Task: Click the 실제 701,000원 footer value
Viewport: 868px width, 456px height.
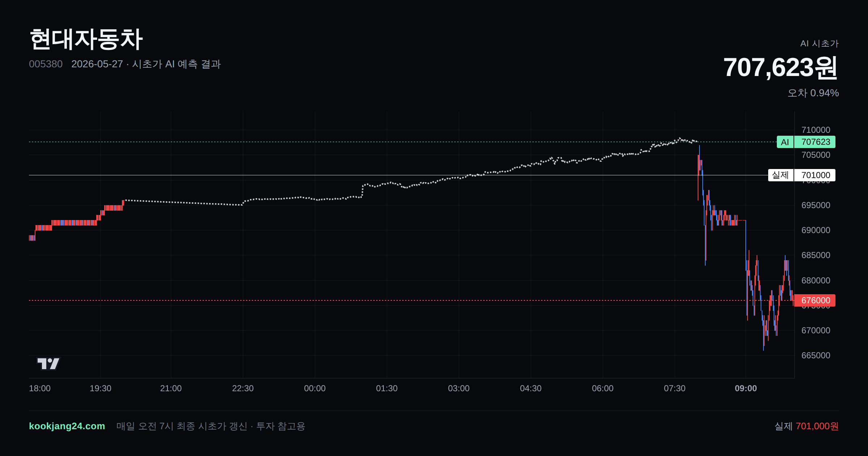Action: [807, 426]
